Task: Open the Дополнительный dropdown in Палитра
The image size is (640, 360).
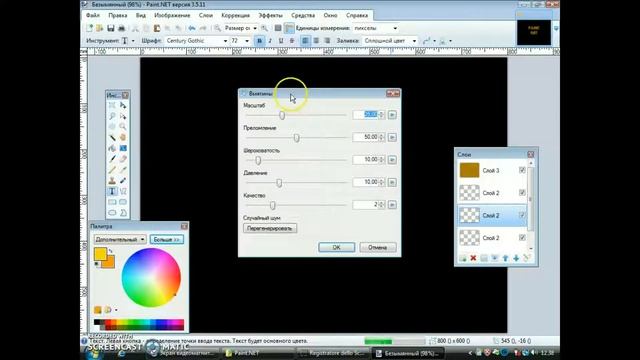Action: [x=120, y=239]
